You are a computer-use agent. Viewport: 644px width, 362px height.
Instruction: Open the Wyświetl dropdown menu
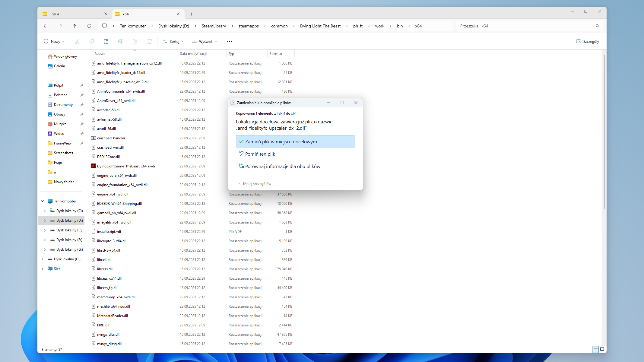click(x=205, y=41)
